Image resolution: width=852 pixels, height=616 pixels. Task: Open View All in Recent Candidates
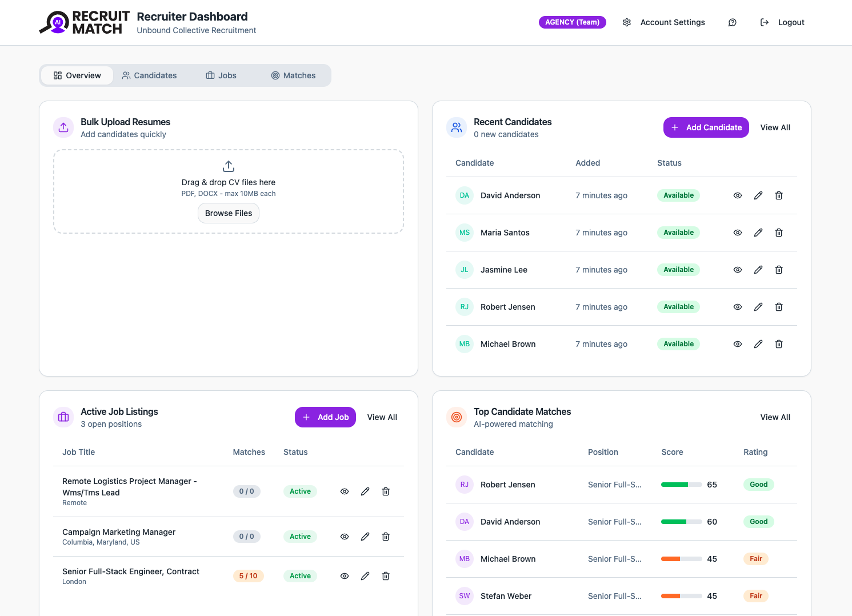[775, 127]
